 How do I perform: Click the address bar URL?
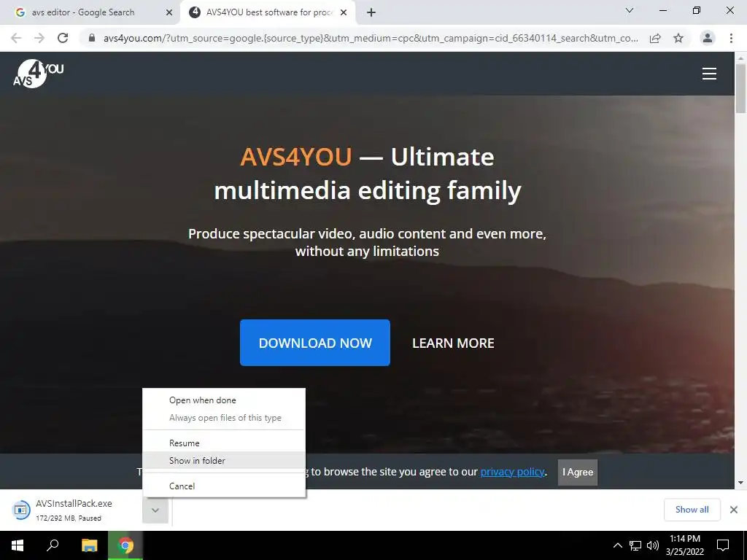(371, 38)
